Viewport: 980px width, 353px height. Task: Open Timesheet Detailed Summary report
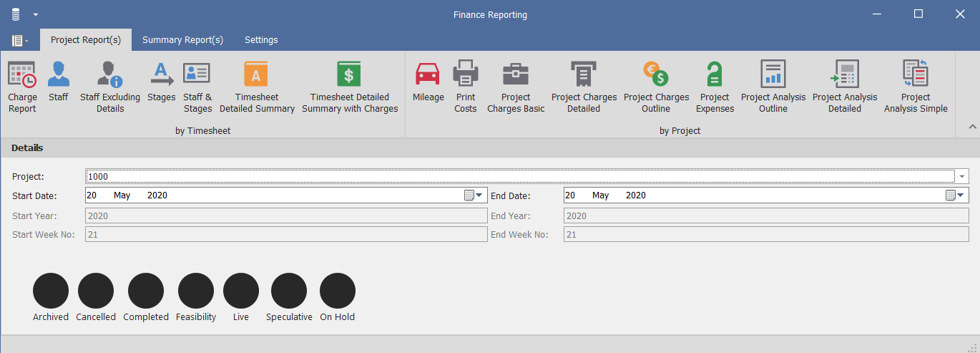tap(257, 87)
